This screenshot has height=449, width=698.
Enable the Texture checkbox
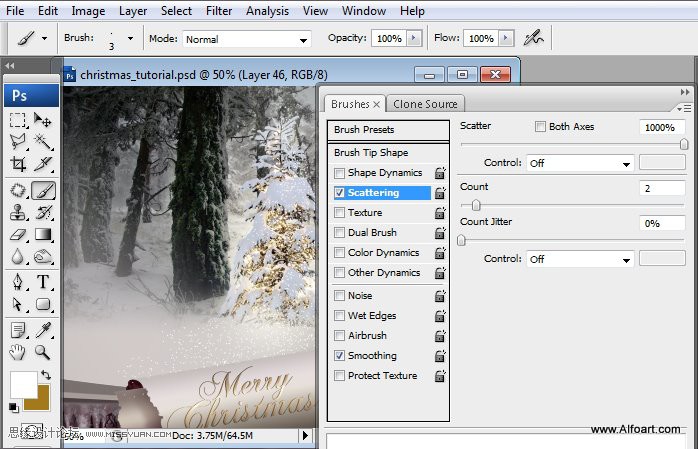(339, 213)
